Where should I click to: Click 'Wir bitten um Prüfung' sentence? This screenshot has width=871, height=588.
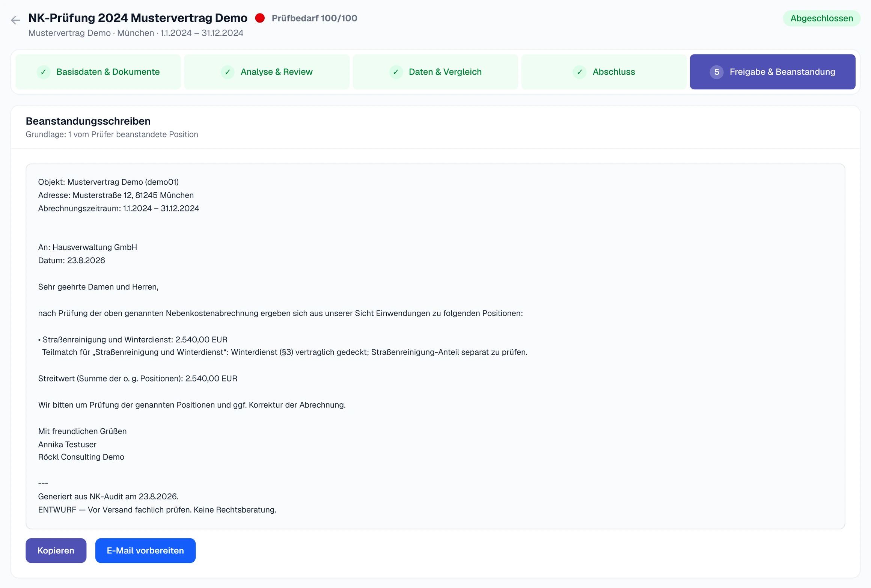(192, 405)
